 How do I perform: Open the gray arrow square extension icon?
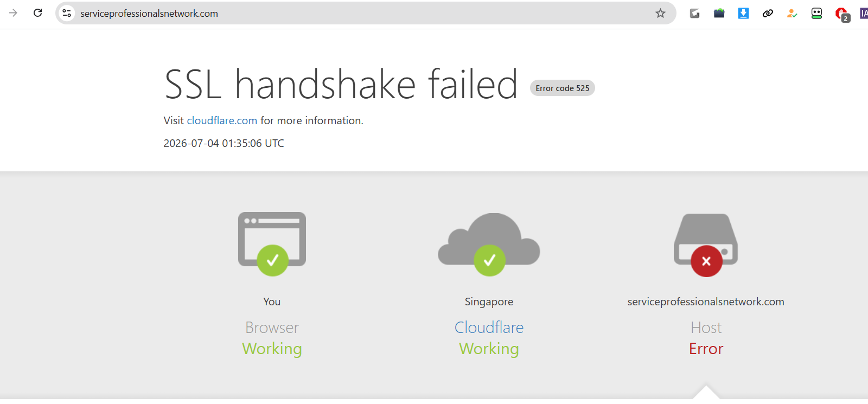(694, 13)
